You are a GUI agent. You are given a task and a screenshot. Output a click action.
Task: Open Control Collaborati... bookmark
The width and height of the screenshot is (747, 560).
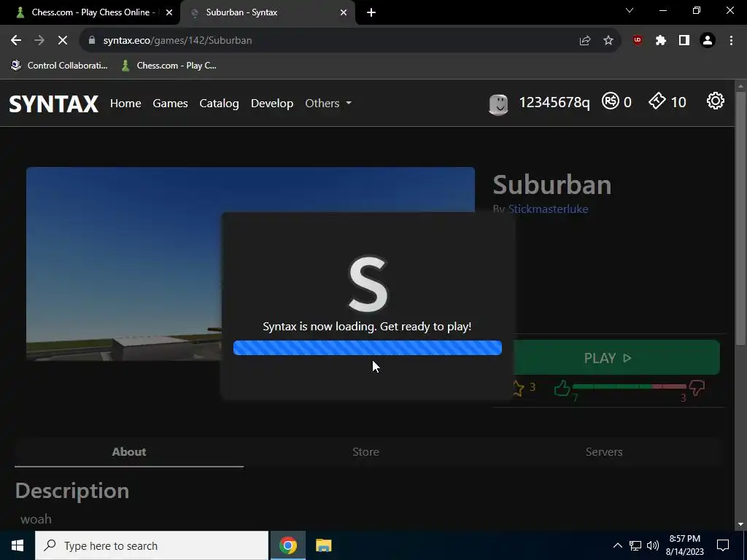point(60,66)
